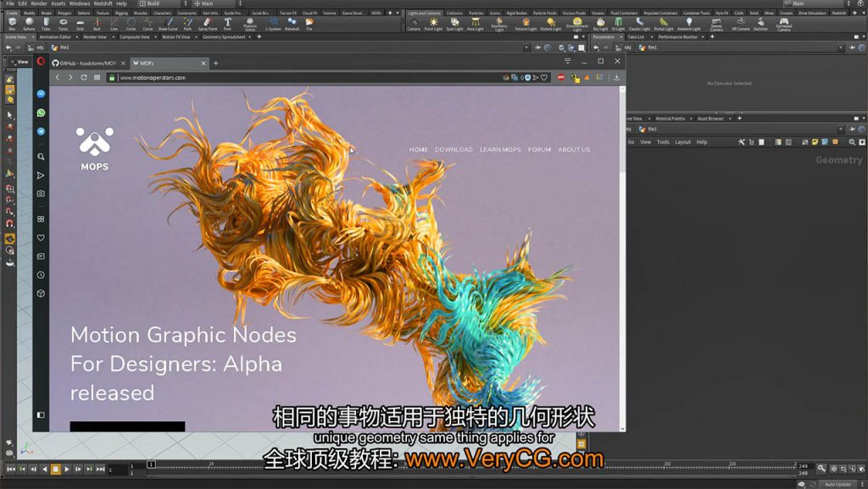The height and width of the screenshot is (489, 868).
Task: Open Opera sidebar history clock icon
Action: click(41, 275)
